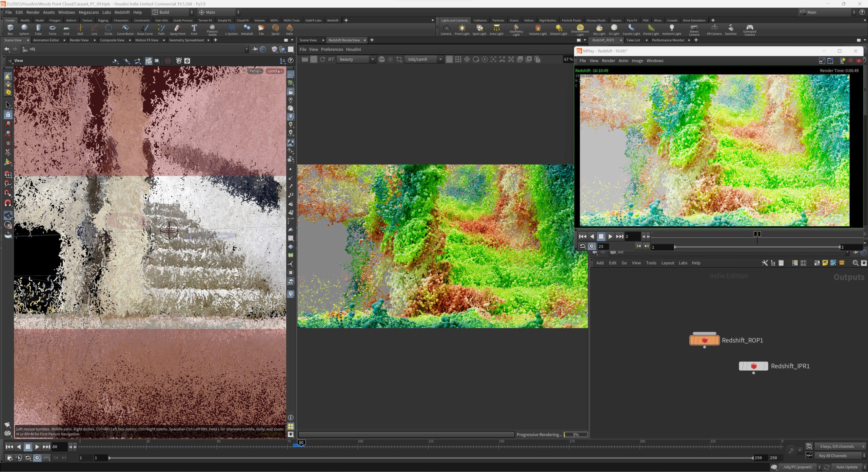Insert an Environment Light
This screenshot has height=472, width=868.
(x=580, y=30)
